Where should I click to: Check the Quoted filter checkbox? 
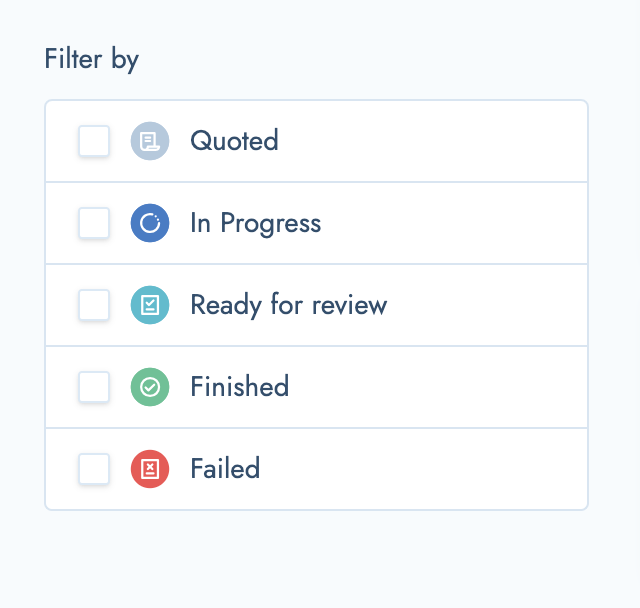pyautogui.click(x=94, y=141)
